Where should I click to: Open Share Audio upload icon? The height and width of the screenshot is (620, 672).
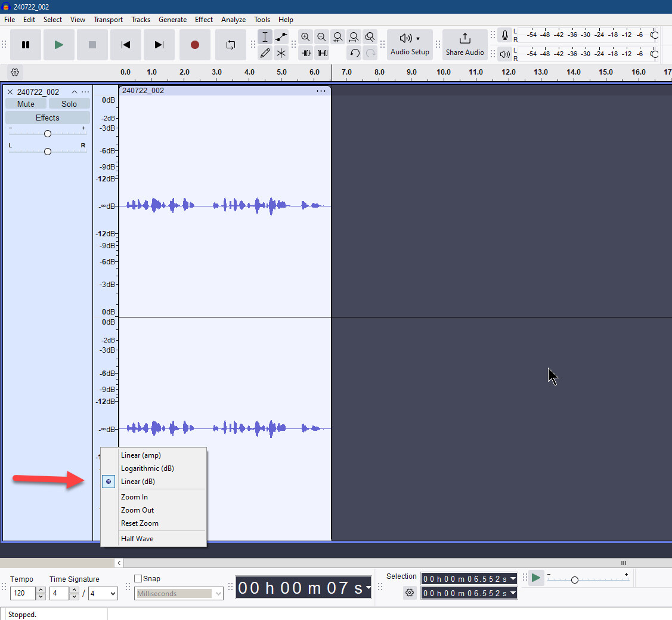(464, 39)
